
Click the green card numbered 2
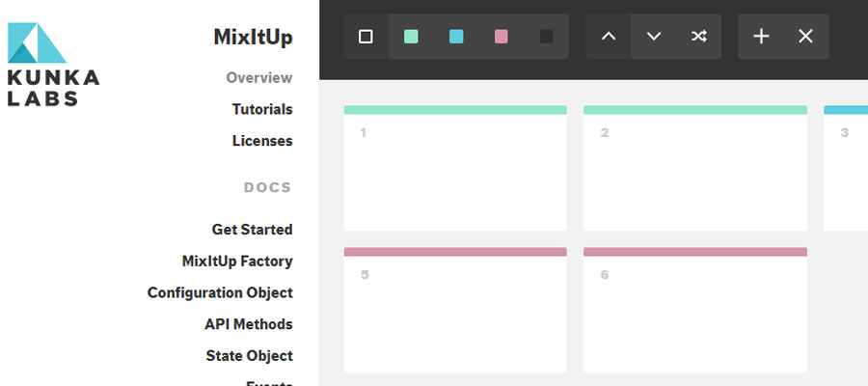click(694, 168)
